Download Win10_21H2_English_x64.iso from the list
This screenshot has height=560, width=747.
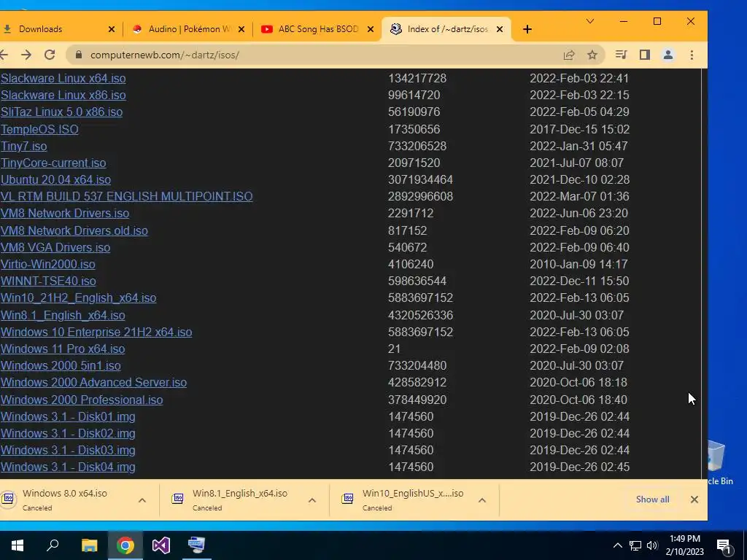pos(79,297)
